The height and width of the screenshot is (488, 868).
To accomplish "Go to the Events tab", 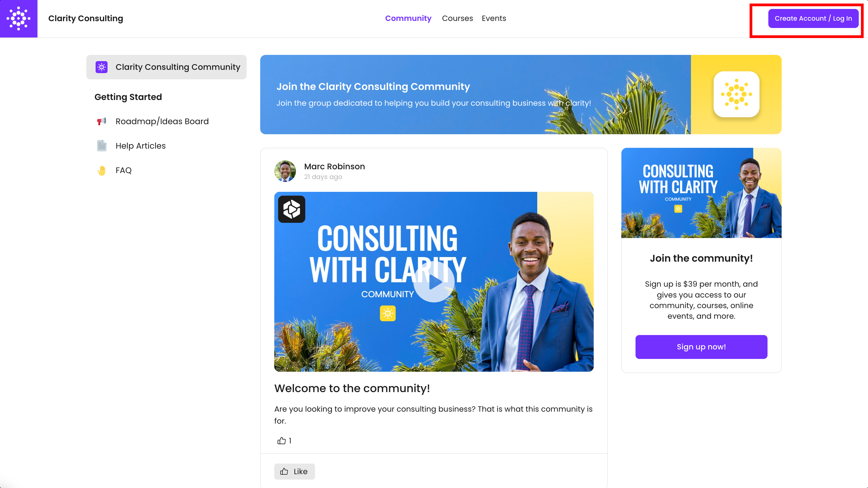I will 494,18.
